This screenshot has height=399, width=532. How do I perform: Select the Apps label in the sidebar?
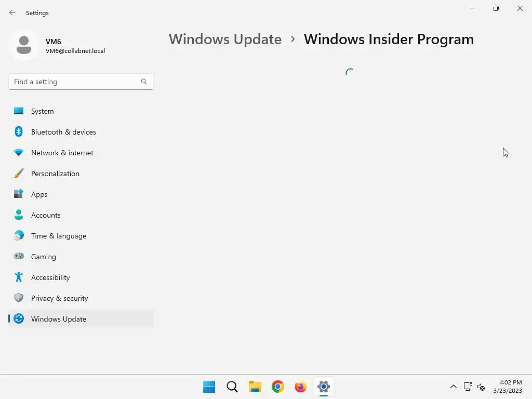39,194
